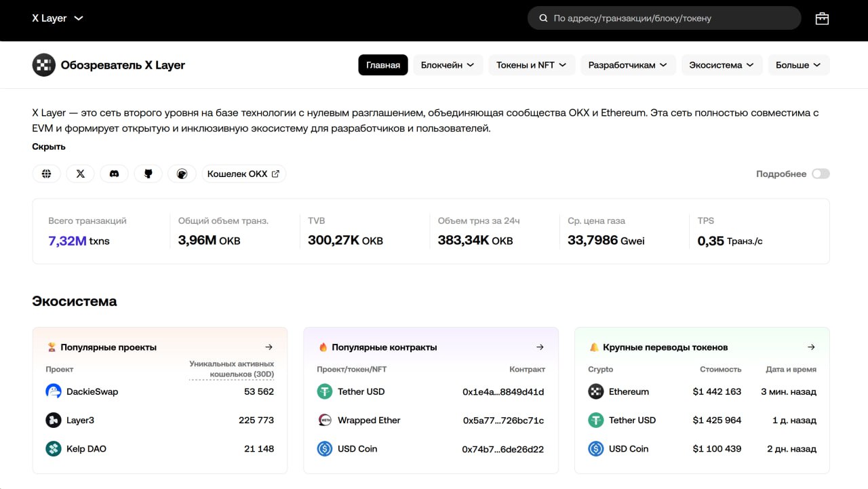Screen dimensions: 868x489
Task: Open the DackieSwap project name
Action: (92, 391)
